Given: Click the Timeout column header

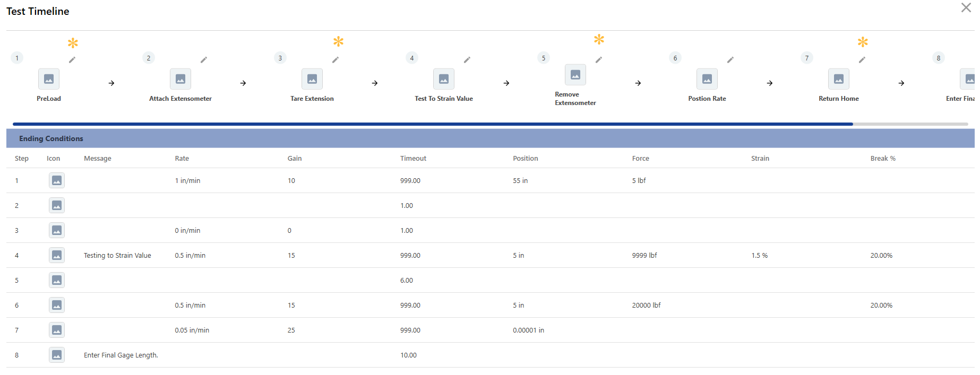Looking at the screenshot, I should coord(413,159).
